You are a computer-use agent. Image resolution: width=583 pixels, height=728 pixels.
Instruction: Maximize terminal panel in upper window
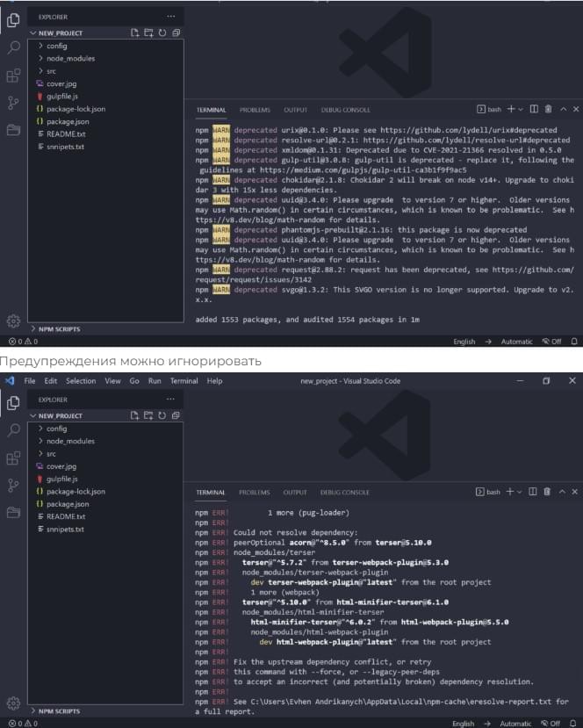pos(563,109)
